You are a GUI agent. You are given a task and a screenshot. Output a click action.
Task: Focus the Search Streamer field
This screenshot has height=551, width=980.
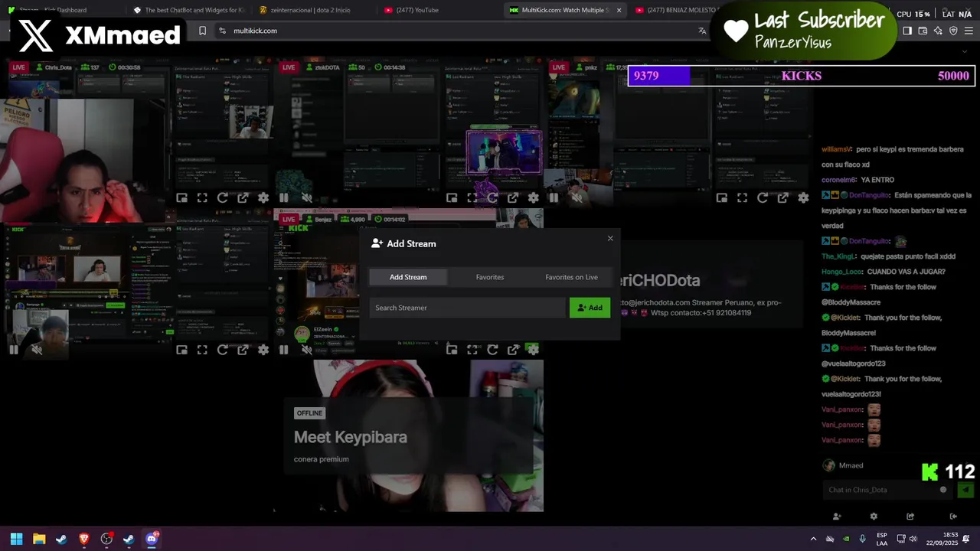(467, 308)
